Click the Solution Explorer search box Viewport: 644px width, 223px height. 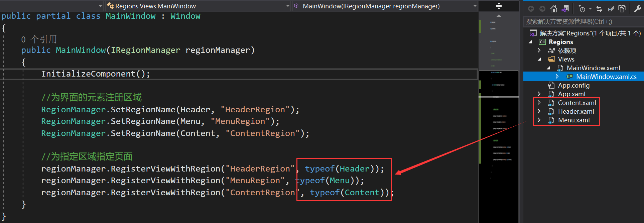coord(583,22)
